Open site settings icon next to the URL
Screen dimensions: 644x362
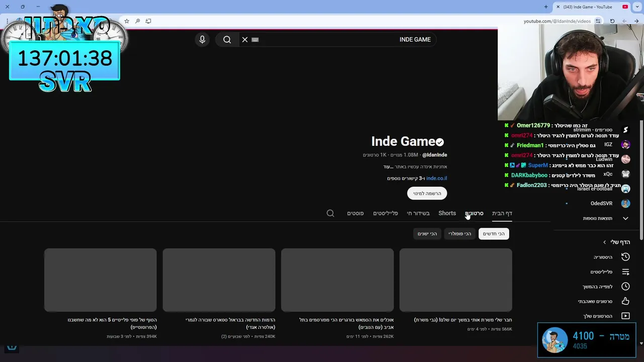point(598,21)
